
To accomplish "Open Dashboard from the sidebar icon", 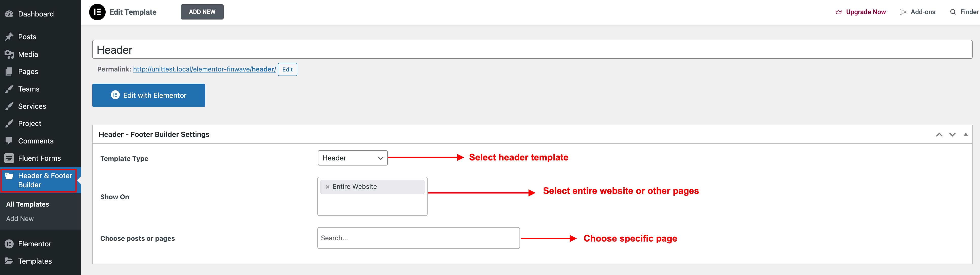I will (x=9, y=14).
